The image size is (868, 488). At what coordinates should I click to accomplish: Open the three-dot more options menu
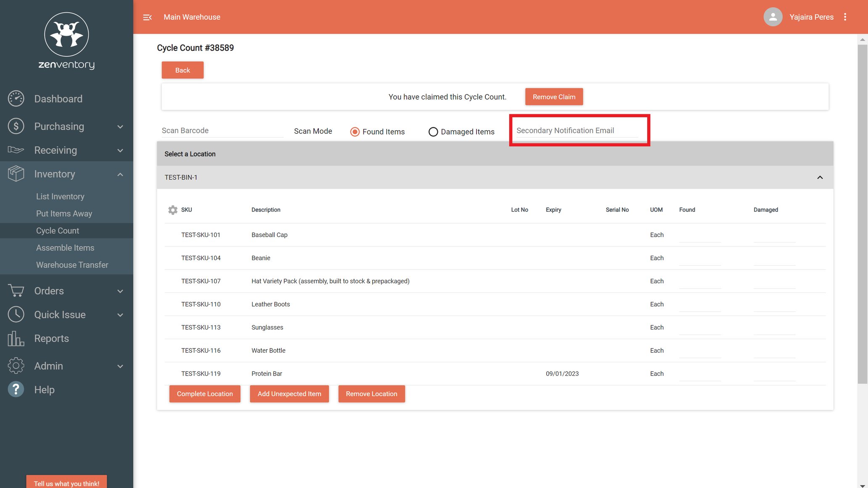[x=845, y=17]
